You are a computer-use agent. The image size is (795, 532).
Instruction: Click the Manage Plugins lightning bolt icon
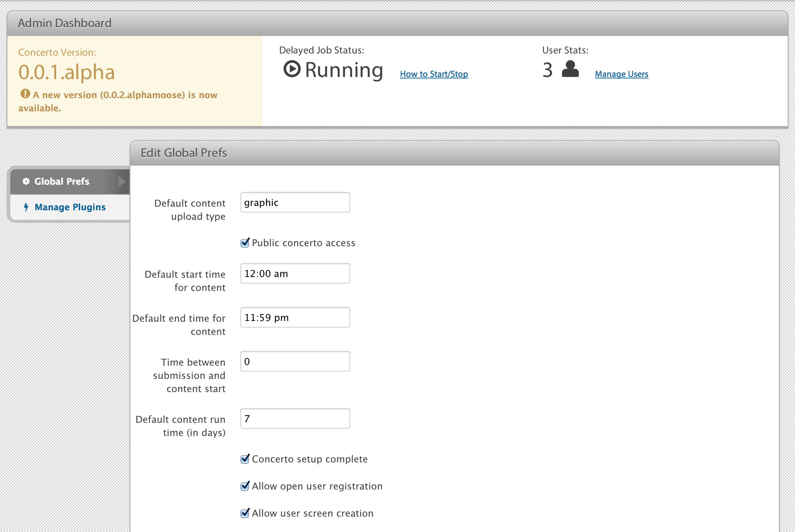point(26,207)
